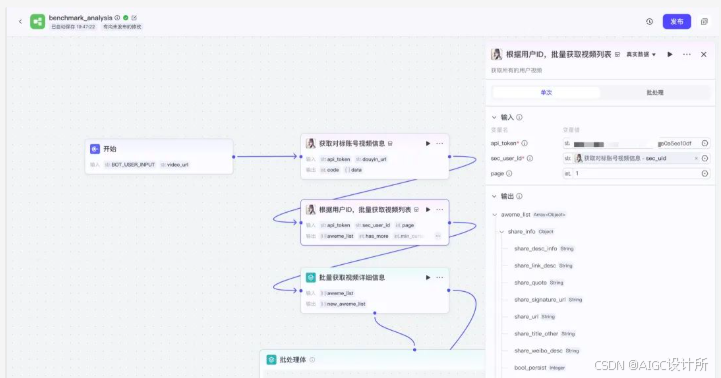The image size is (721, 378).
Task: Click the green icon of 批量获取视频详细信息 node
Action: coord(311,277)
